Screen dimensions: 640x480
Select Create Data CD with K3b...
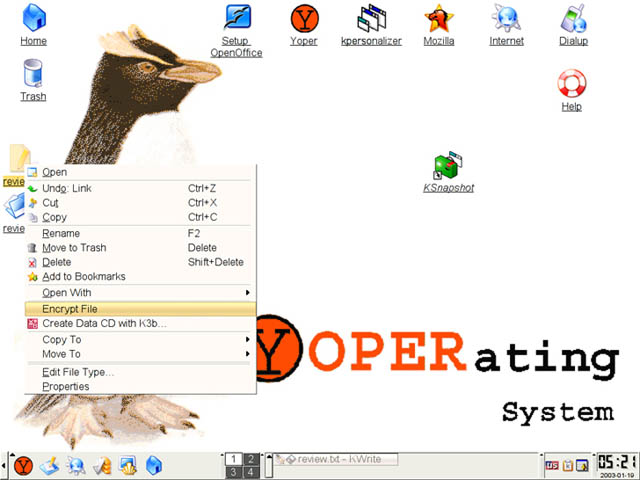coord(141,323)
